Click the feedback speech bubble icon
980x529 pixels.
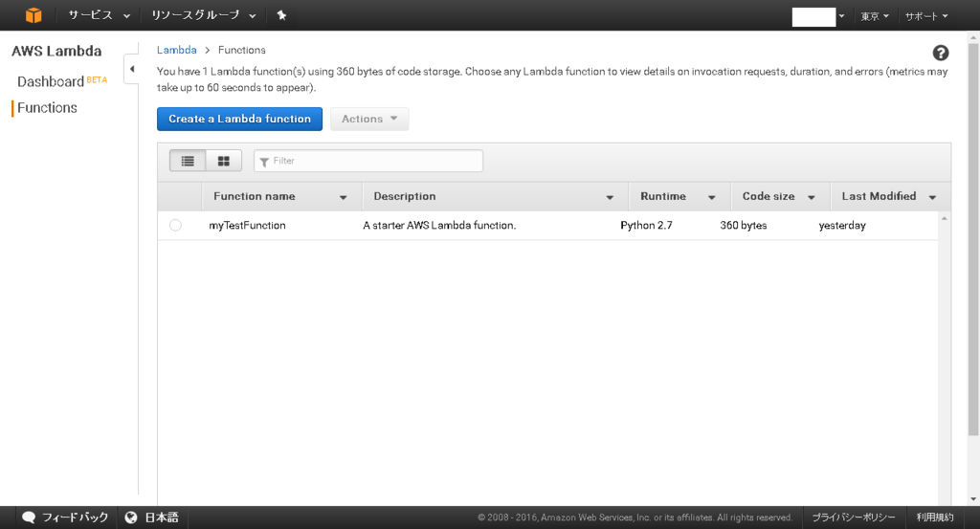pos(29,518)
